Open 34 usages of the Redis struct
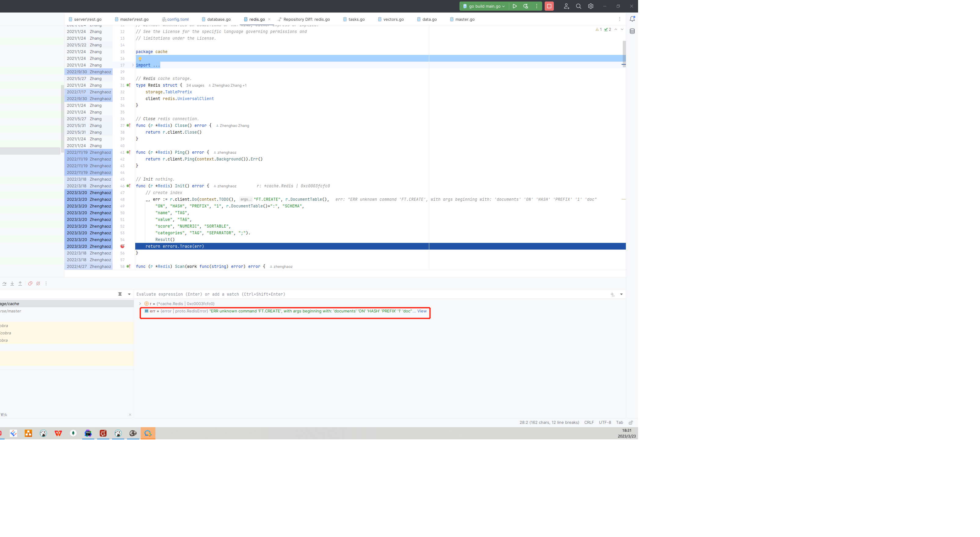 (x=195, y=85)
